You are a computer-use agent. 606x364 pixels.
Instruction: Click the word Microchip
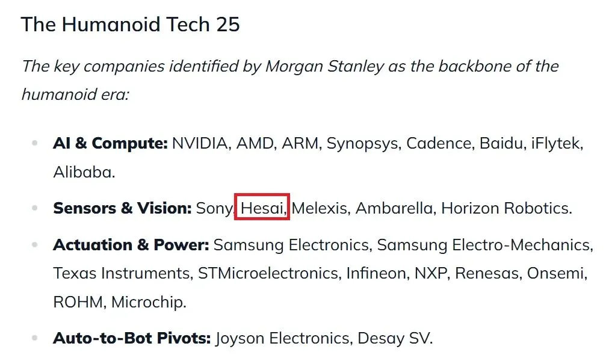pyautogui.click(x=147, y=301)
